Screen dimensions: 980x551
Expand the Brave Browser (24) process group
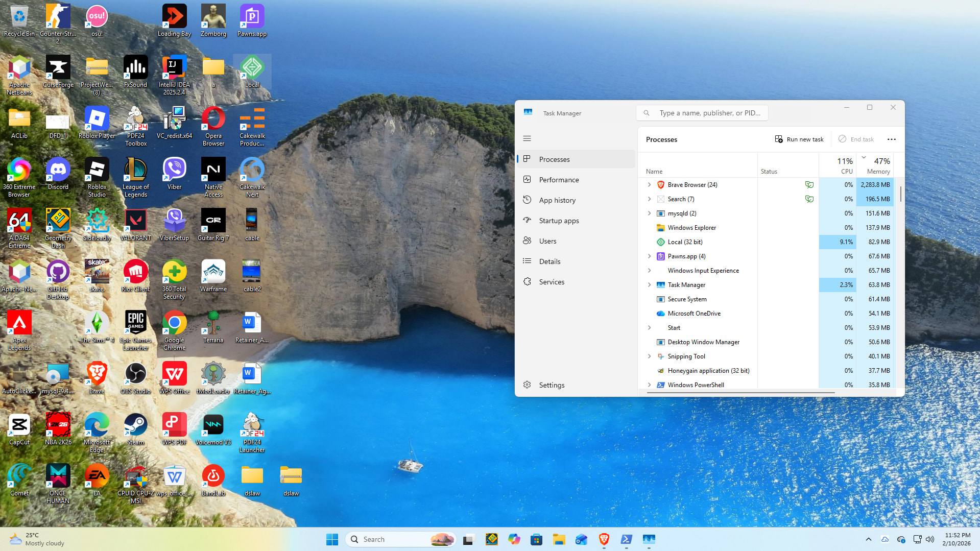click(x=649, y=185)
